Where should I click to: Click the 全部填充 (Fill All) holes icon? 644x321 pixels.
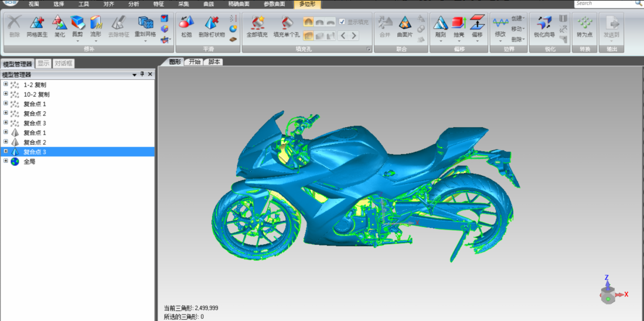[x=257, y=26]
